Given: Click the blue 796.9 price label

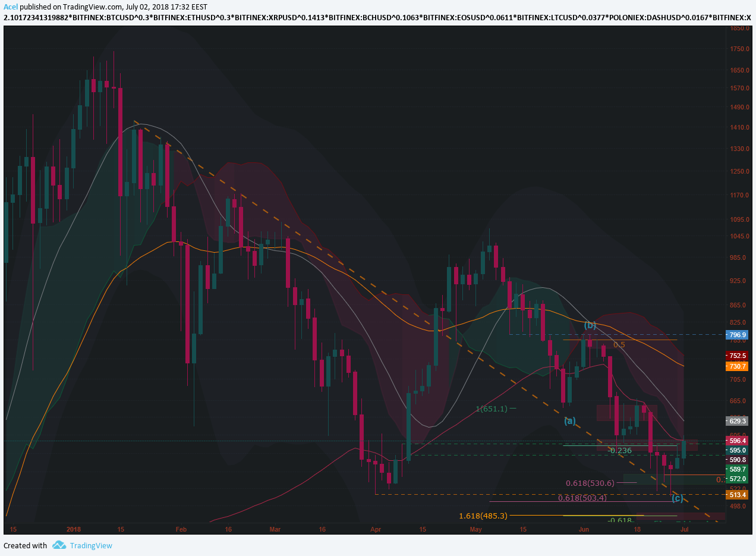Looking at the screenshot, I should click(x=737, y=335).
